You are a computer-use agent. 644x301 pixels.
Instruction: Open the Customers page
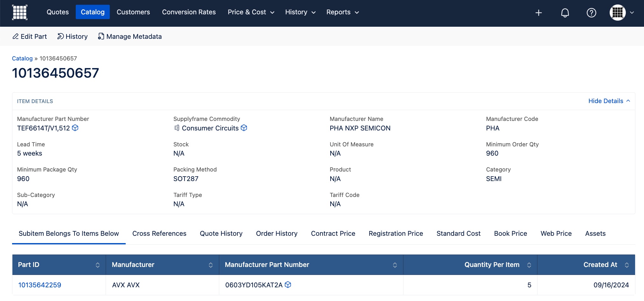(x=133, y=12)
